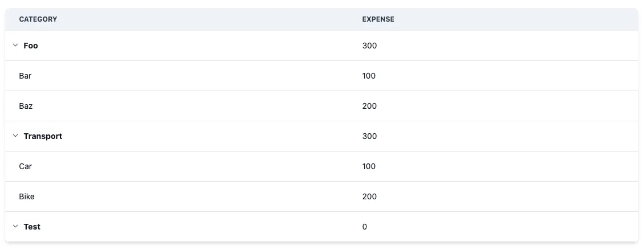Screen dimensions: 644x250
Task: Click Baz's expense value 200
Action: [x=369, y=106]
